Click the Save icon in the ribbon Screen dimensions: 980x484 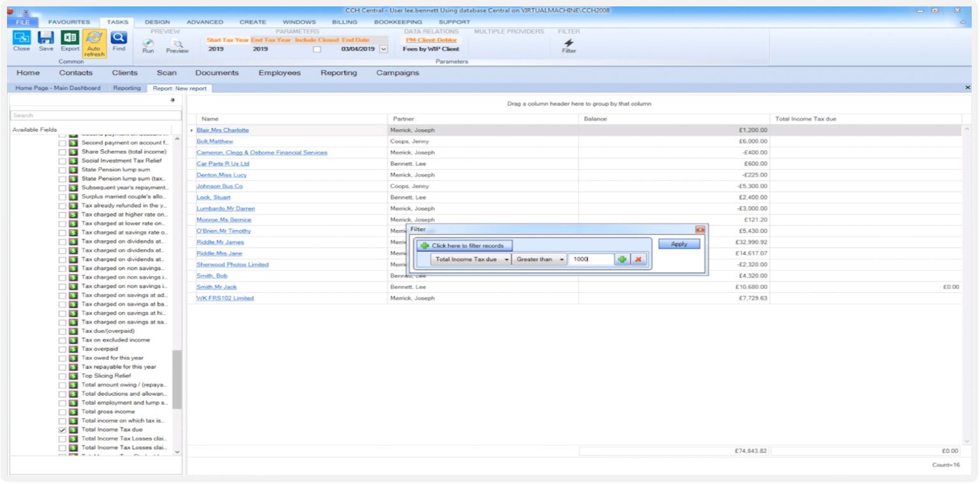tap(45, 38)
